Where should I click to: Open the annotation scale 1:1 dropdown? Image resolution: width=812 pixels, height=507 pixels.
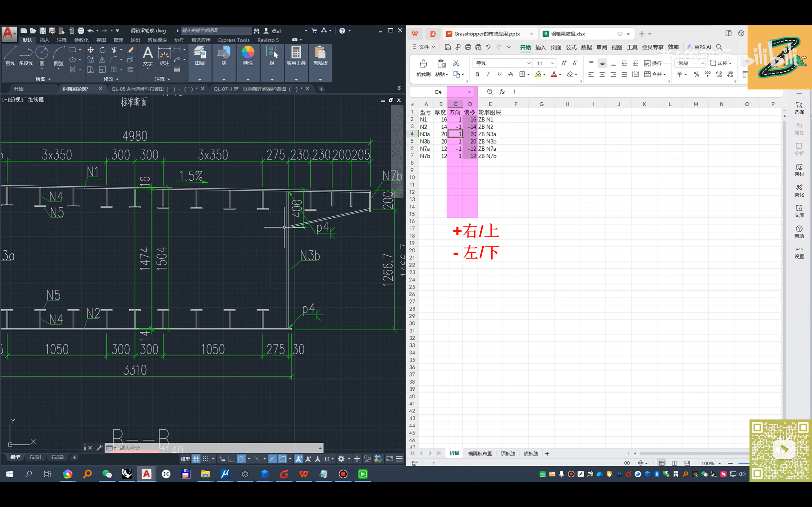(x=329, y=459)
